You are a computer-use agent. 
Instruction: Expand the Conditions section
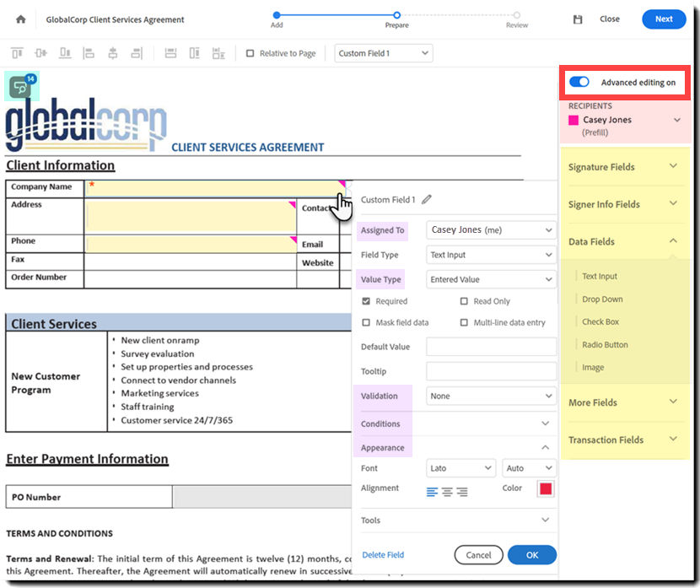coord(545,423)
